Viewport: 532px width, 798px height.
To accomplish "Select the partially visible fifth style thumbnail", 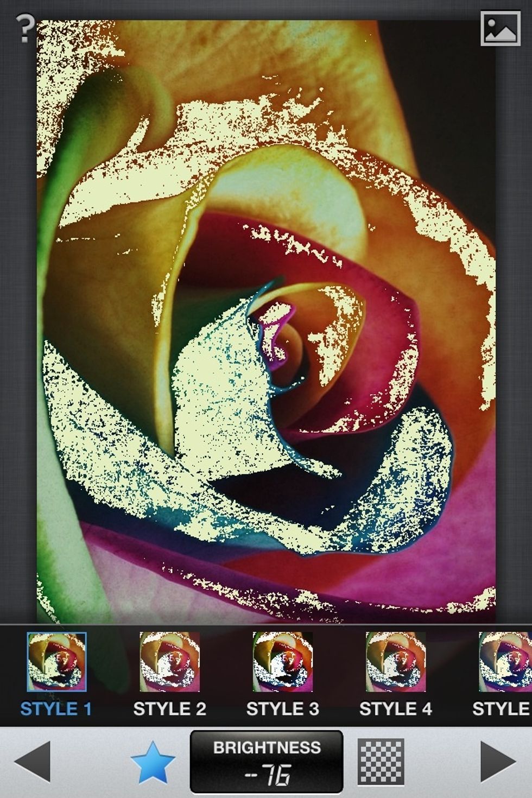I will (x=506, y=662).
